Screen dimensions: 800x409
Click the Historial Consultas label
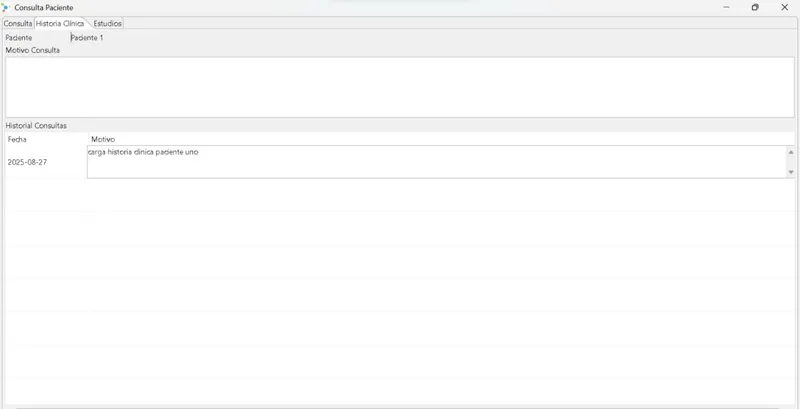[36, 125]
